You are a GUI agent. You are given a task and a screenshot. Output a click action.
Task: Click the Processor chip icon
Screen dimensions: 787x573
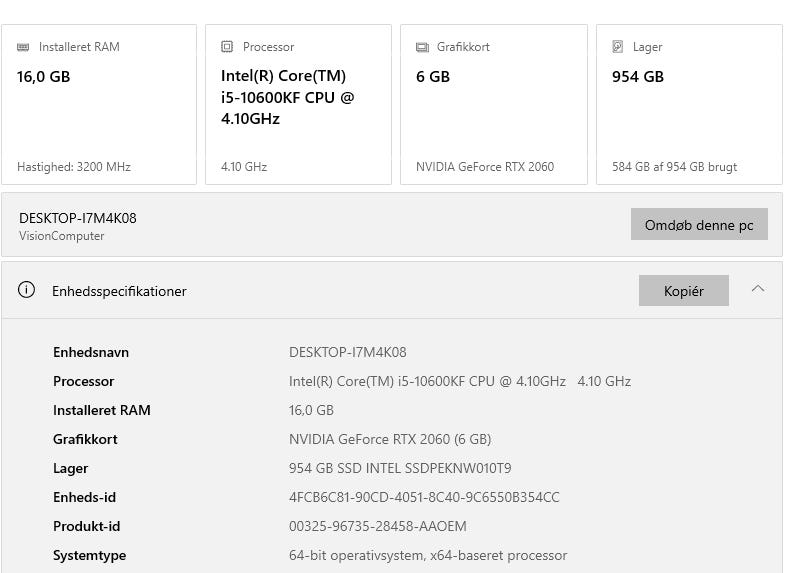point(227,47)
